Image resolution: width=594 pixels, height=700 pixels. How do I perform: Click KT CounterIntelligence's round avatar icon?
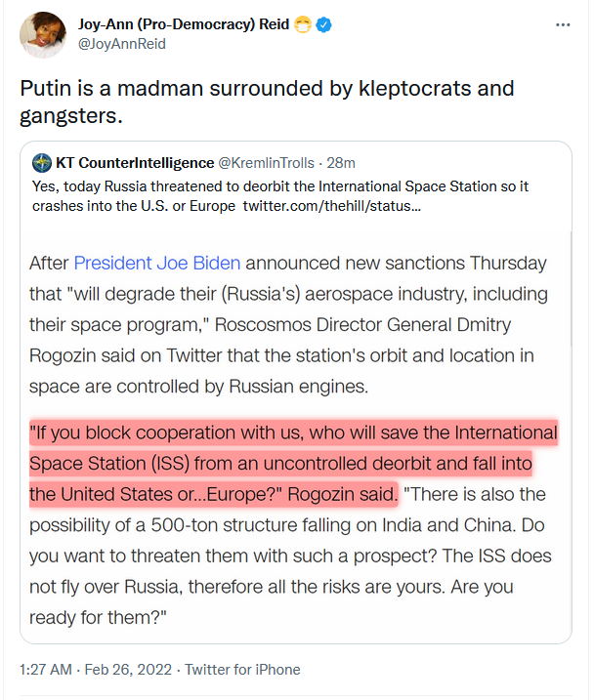tap(42, 162)
